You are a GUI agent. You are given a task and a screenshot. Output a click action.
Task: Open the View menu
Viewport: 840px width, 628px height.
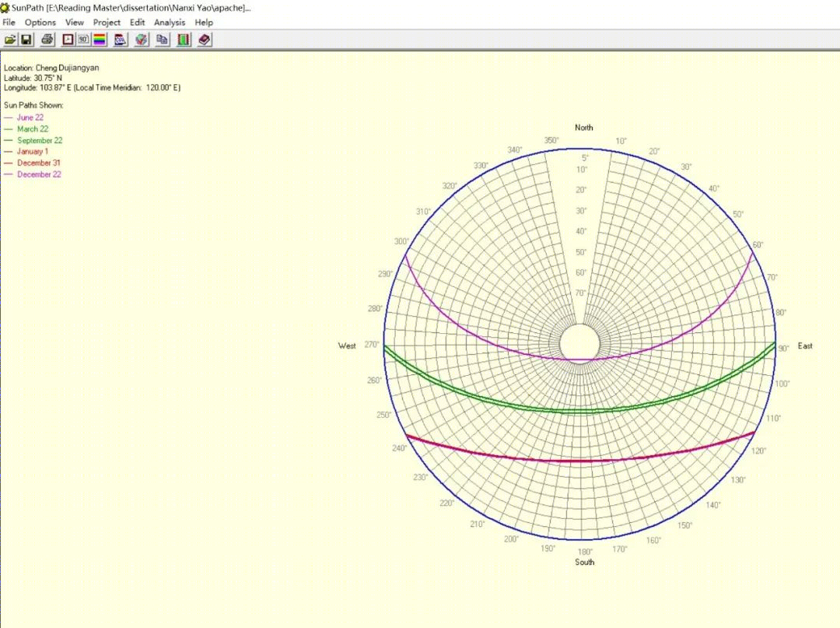[75, 23]
